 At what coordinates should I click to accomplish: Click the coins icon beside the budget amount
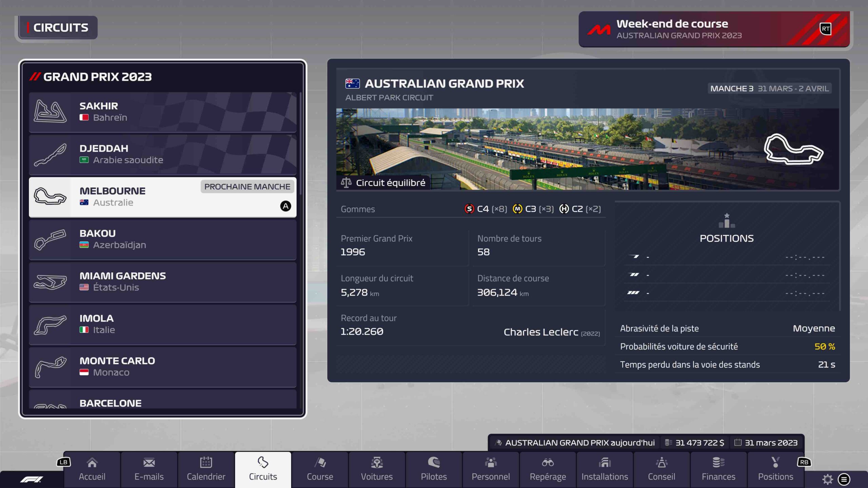coord(668,443)
